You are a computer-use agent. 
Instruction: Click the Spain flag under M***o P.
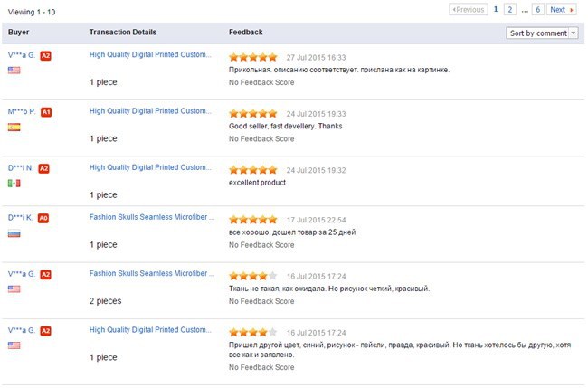point(14,128)
